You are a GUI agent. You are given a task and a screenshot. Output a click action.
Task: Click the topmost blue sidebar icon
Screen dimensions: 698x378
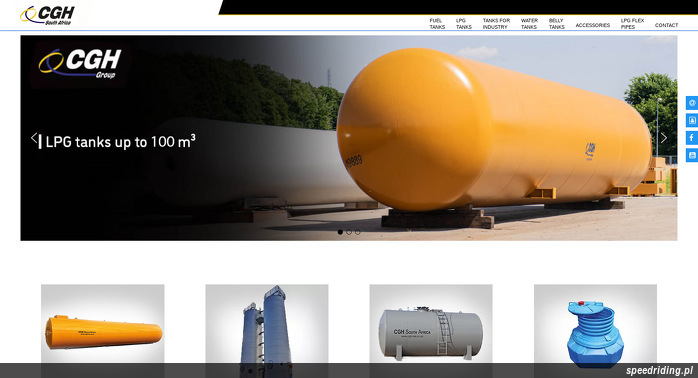tap(692, 103)
